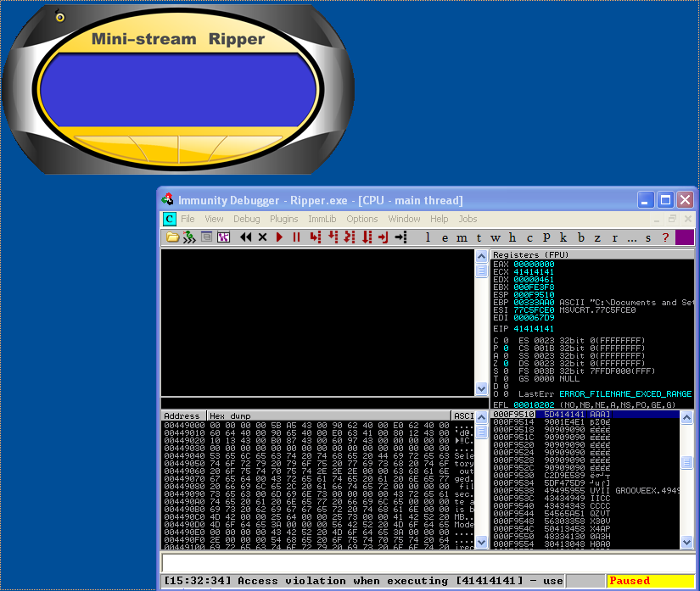Click the 'z' toolbar button
The width and height of the screenshot is (700, 591).
(x=597, y=237)
